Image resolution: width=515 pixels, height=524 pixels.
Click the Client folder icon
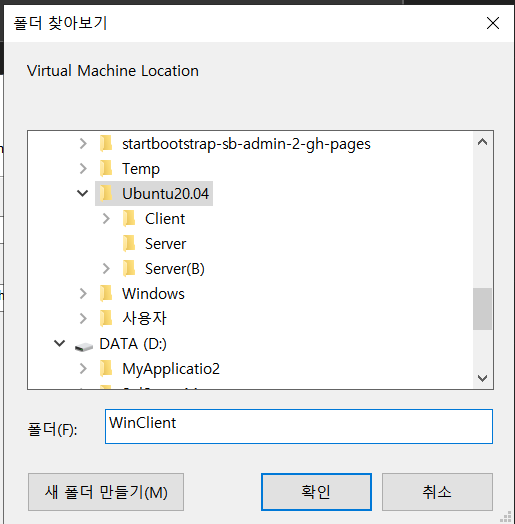click(129, 218)
